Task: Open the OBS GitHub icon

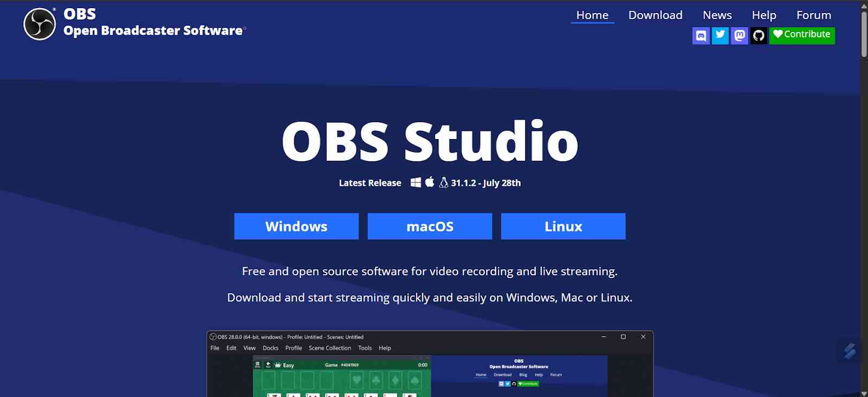Action: [x=758, y=36]
